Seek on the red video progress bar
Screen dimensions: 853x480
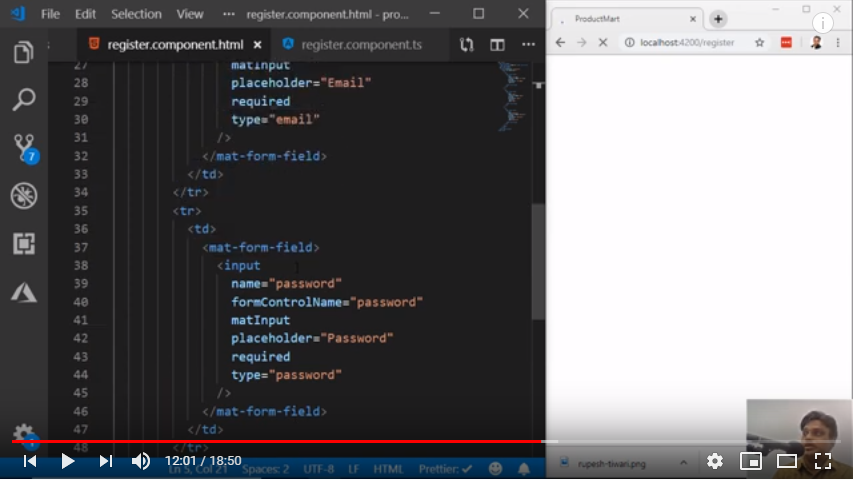pos(300,441)
